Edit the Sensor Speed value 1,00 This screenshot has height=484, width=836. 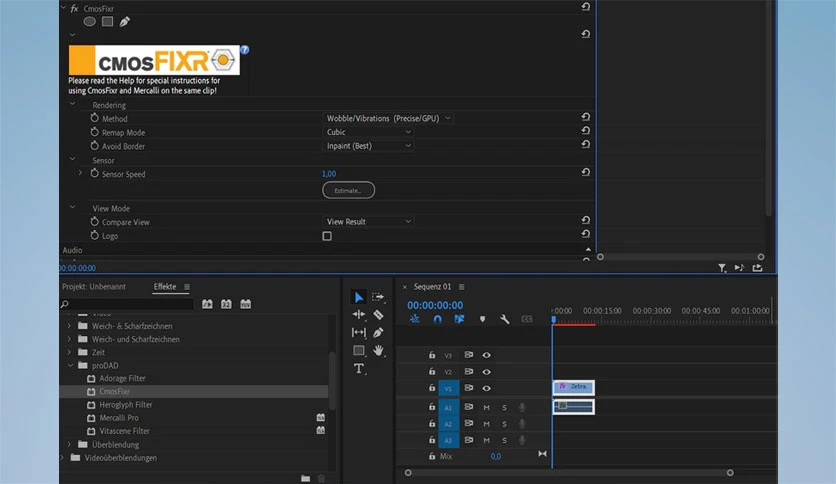click(x=329, y=174)
